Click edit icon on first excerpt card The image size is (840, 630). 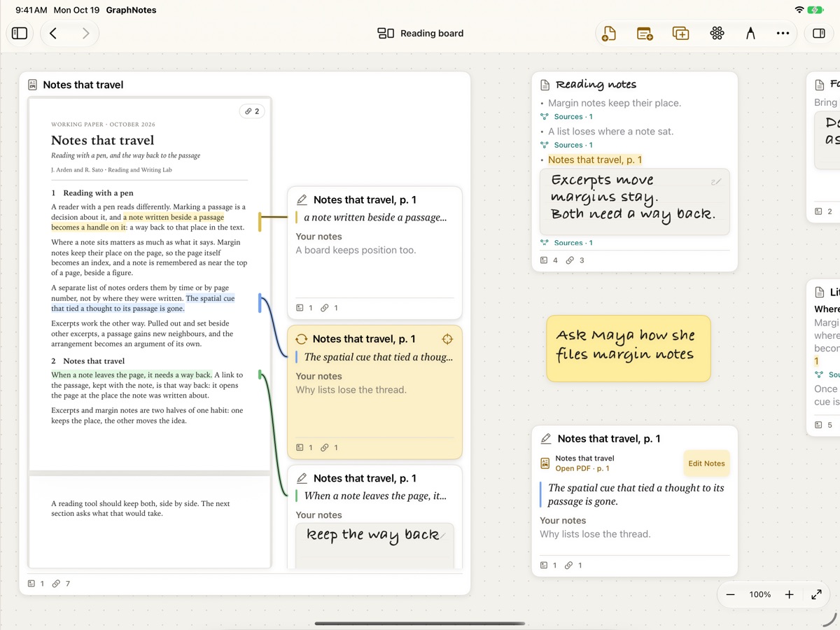[302, 199]
